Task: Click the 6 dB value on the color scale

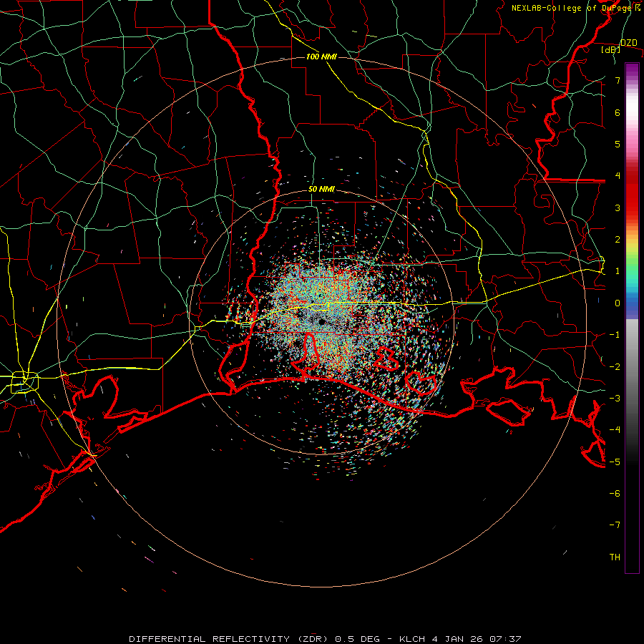Action: pos(618,112)
